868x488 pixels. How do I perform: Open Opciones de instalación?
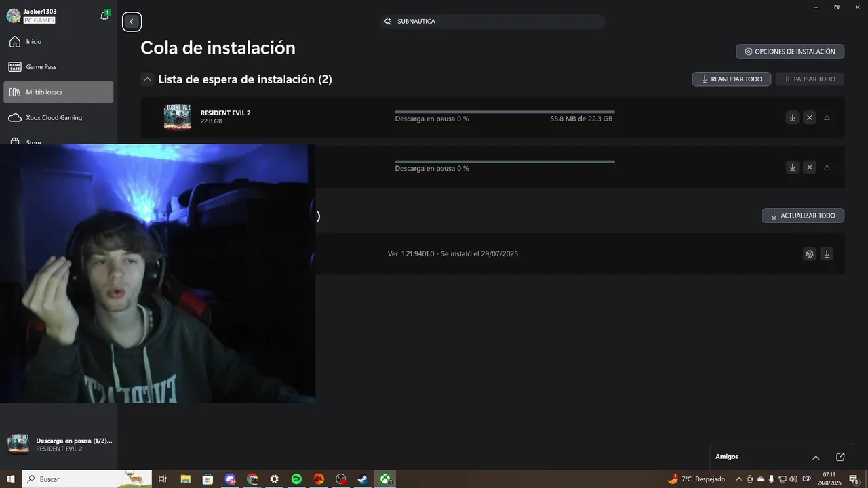pos(790,52)
